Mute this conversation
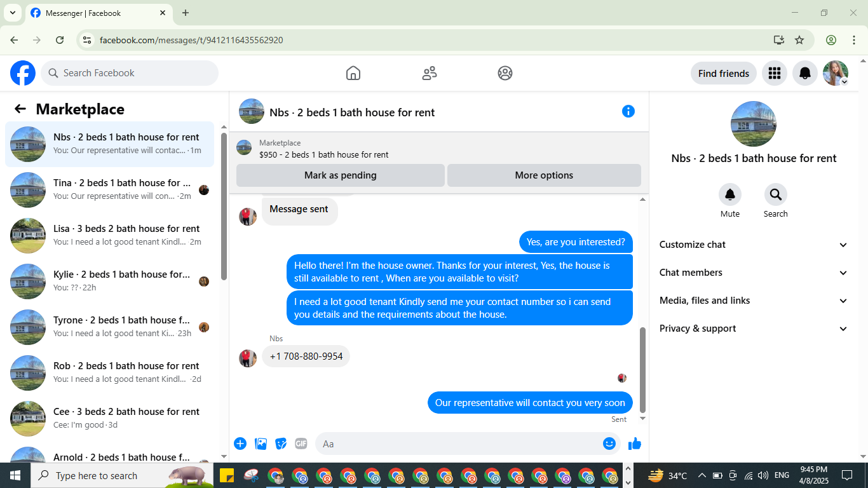868x488 pixels. coord(730,194)
